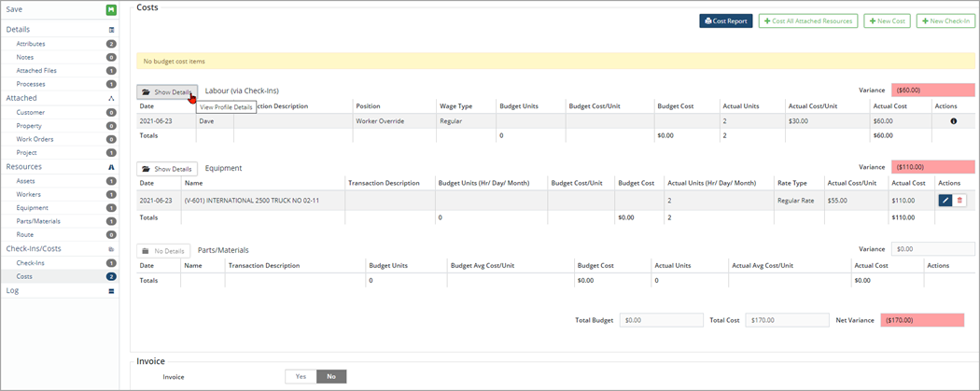This screenshot has width=980, height=391.
Task: Click the Attached section icon in sidebar
Action: pyautogui.click(x=111, y=98)
